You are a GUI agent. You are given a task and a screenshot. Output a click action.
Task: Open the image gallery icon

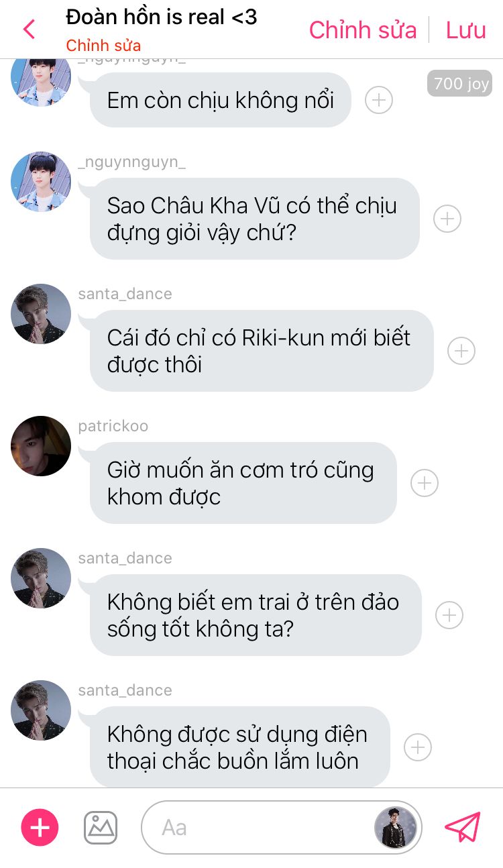click(x=101, y=827)
